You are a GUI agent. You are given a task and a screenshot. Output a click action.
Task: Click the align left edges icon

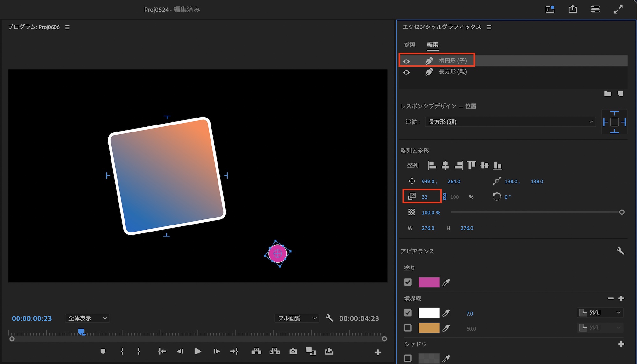pos(432,165)
